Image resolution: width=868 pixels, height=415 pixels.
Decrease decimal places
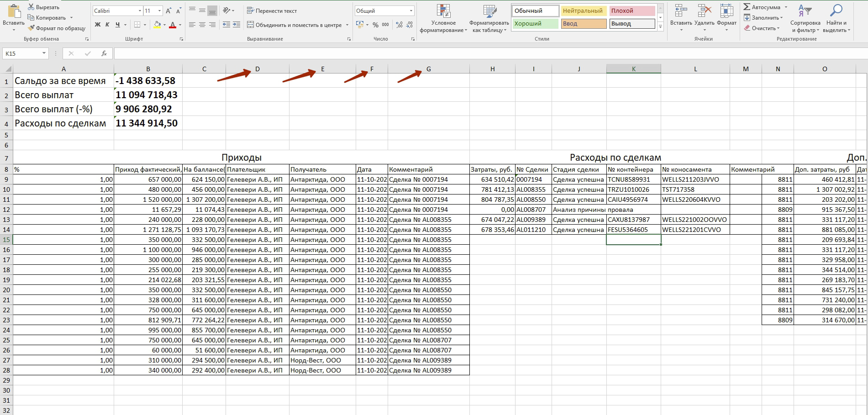[x=409, y=25]
